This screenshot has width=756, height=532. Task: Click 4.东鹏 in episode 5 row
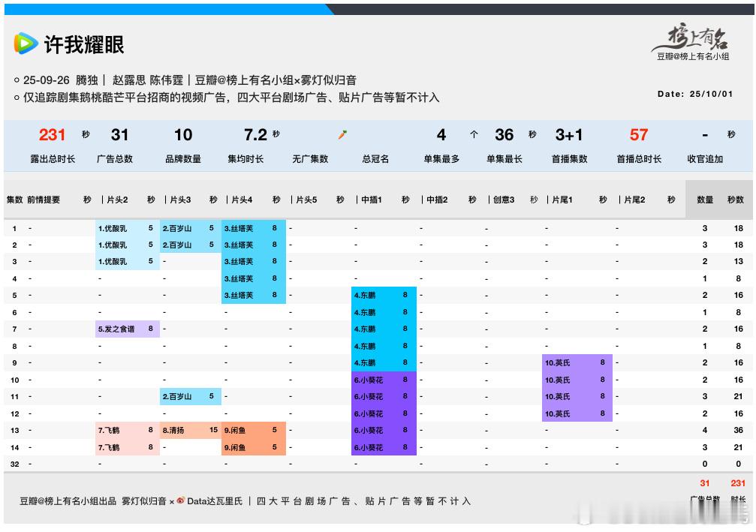[365, 296]
